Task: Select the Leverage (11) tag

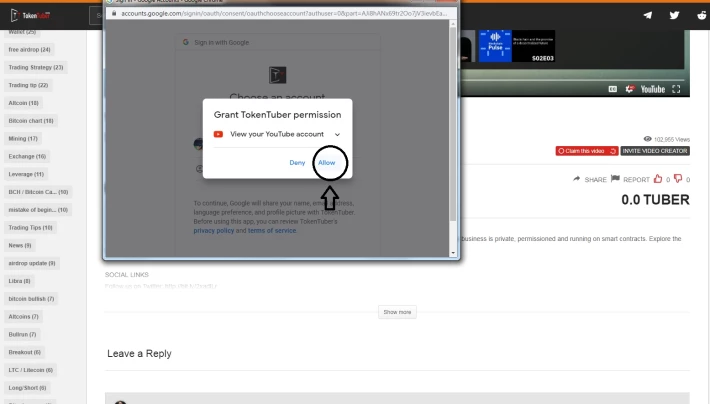Action: click(26, 174)
